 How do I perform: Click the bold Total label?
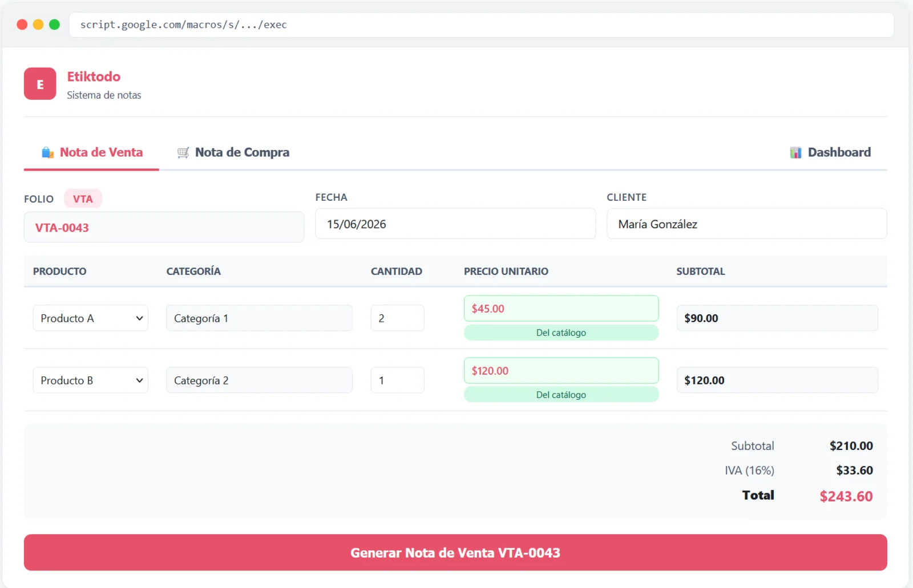[758, 495]
